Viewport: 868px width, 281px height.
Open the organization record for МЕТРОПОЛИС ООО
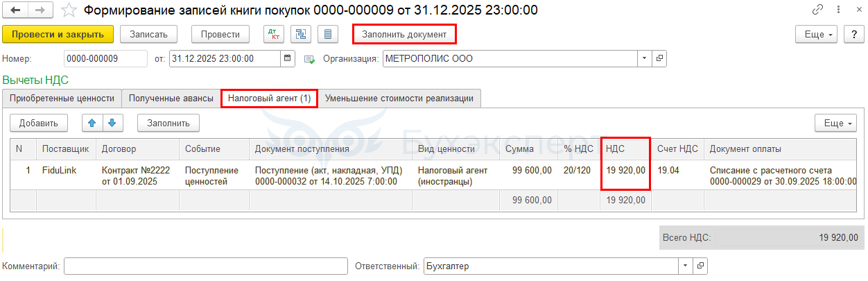(660, 59)
